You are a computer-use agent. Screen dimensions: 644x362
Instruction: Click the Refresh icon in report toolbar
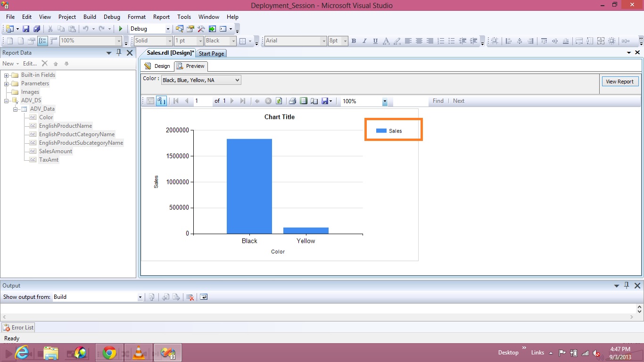pyautogui.click(x=279, y=101)
